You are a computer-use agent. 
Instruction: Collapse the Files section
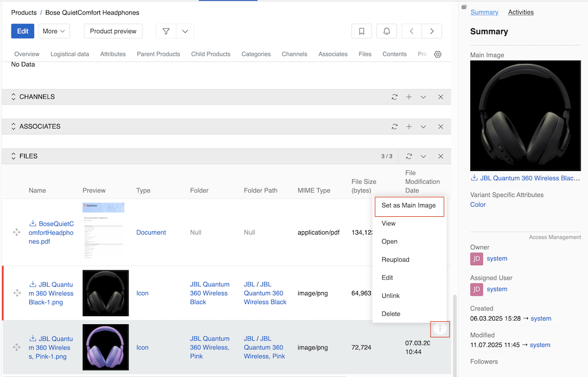14,156
